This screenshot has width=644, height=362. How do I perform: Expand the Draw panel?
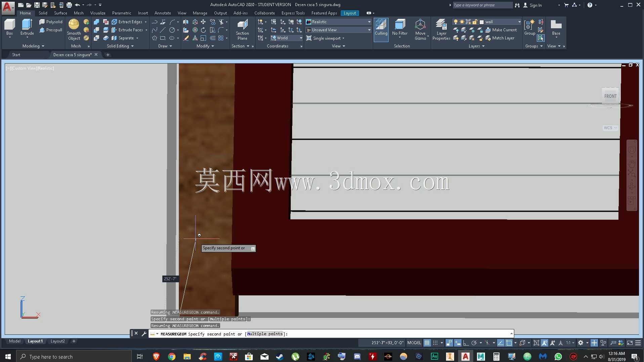click(x=165, y=46)
